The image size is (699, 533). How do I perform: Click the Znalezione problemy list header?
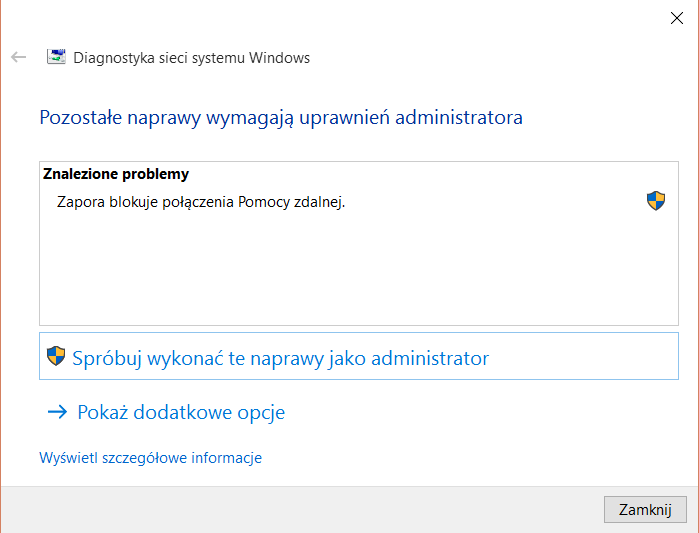(116, 174)
